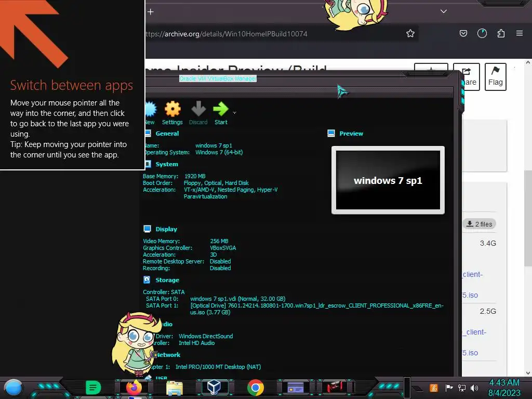Viewport: 532px width, 399px height.
Task: Expand the '2 files' download pill
Action: (x=479, y=224)
